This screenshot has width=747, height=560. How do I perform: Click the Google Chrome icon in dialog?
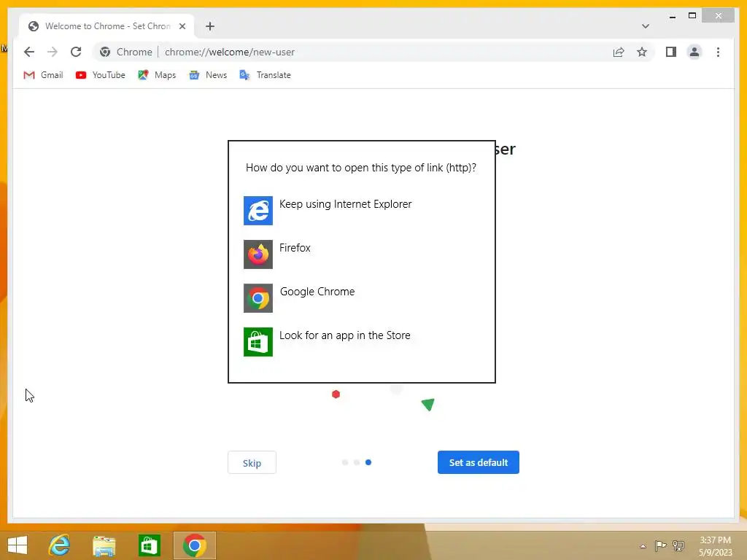pyautogui.click(x=258, y=298)
